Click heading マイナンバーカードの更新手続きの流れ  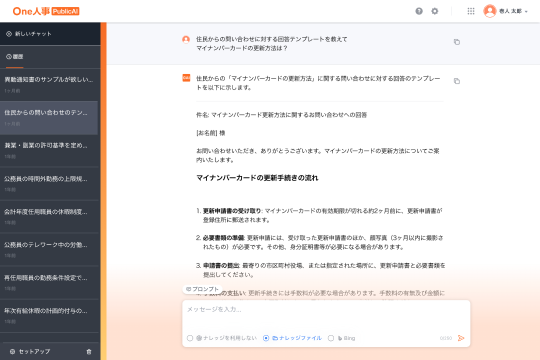pyautogui.click(x=257, y=178)
